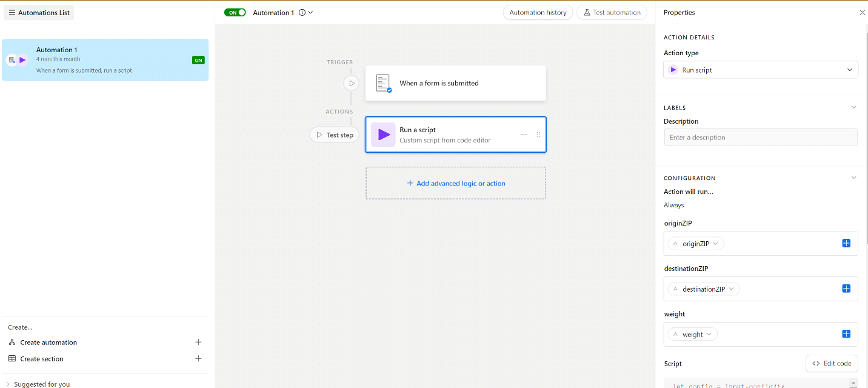This screenshot has height=388, width=868.
Task: Click the trigger play icon beside the form trigger
Action: pyautogui.click(x=352, y=83)
